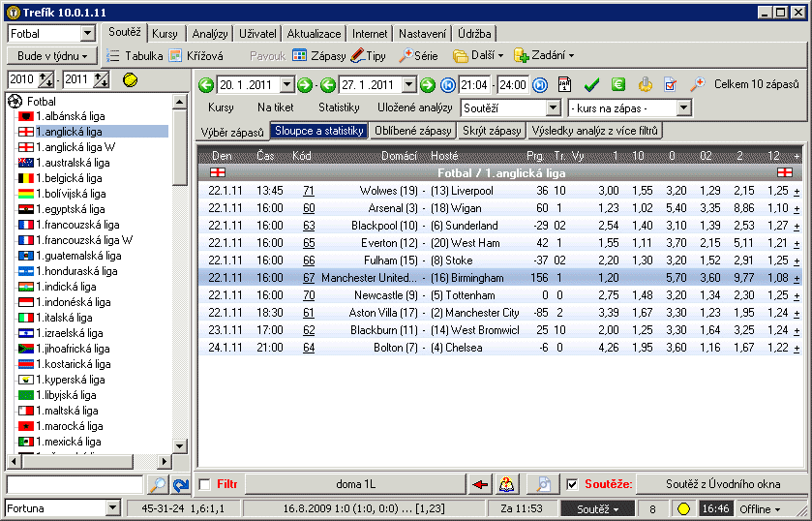Move end date 27.1.2011 forward with green arrow
The image size is (812, 521).
427,84
